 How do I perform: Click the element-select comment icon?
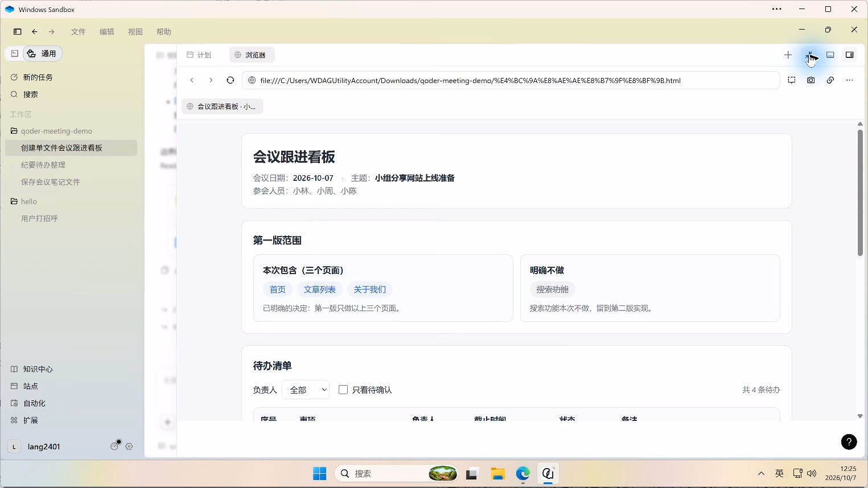792,80
